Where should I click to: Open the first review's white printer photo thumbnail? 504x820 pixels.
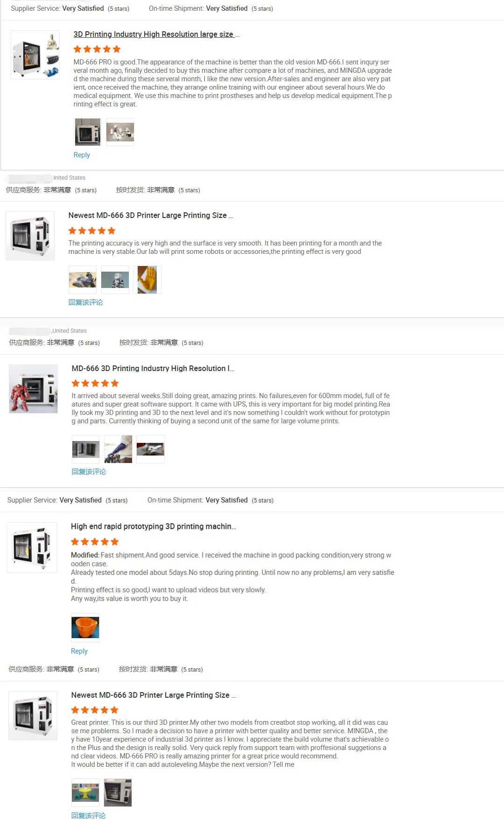87,132
